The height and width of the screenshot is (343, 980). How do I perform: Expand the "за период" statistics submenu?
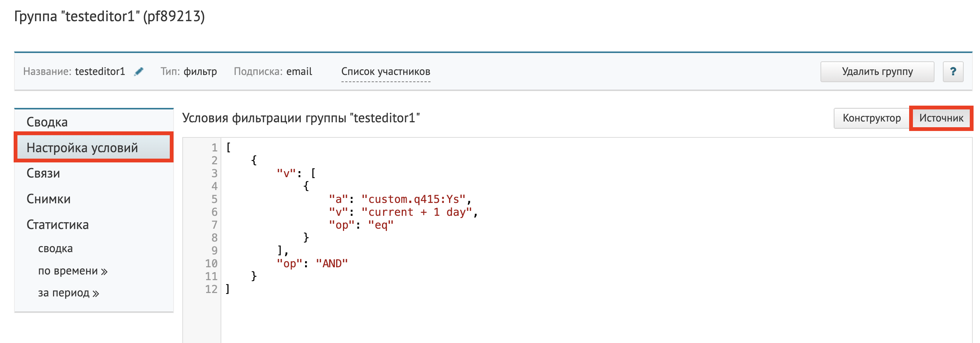[x=68, y=293]
